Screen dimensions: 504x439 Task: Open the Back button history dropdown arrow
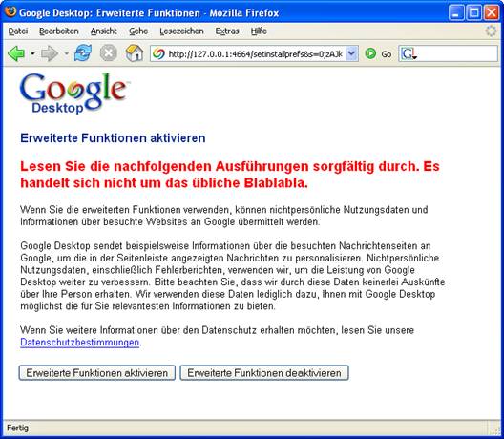pos(32,53)
